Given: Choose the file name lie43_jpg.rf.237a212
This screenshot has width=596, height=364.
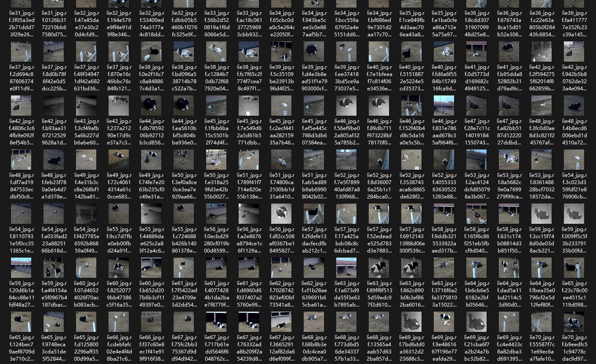Looking at the screenshot, I should pyautogui.click(x=119, y=132).
